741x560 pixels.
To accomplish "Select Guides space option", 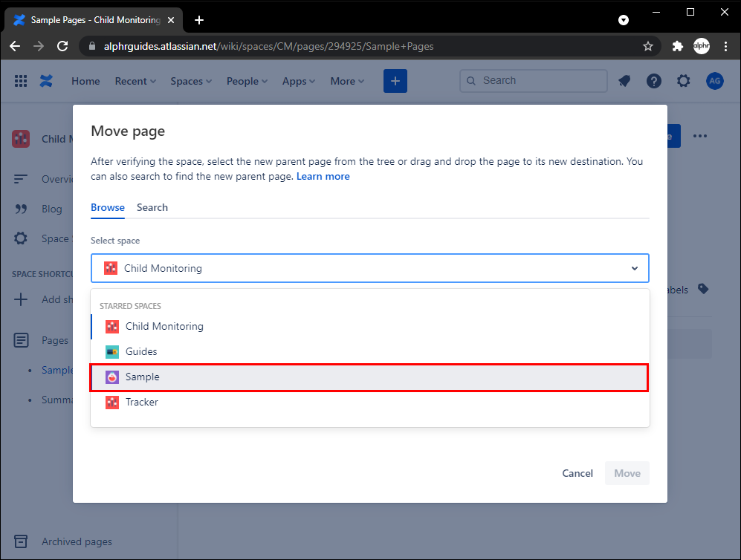I will point(370,351).
